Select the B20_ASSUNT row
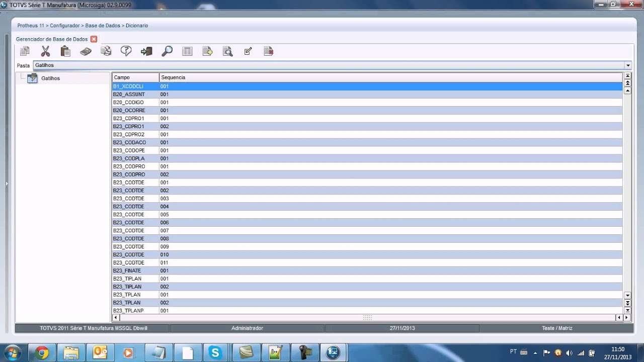 pyautogui.click(x=367, y=95)
